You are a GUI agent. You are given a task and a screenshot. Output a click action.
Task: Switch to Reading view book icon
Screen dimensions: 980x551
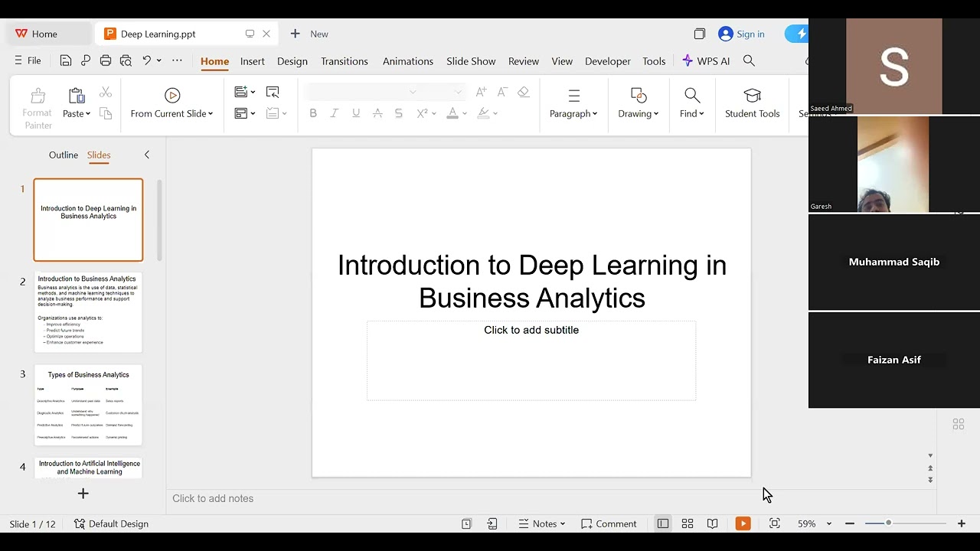click(x=712, y=523)
